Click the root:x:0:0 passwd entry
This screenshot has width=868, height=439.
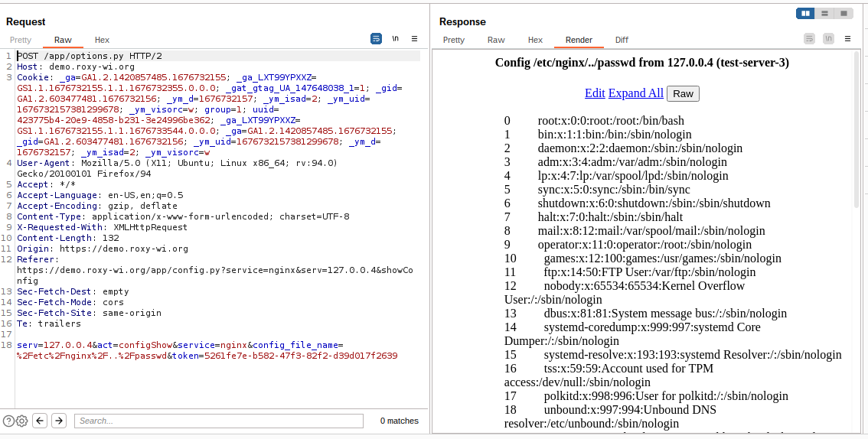[x=611, y=121]
